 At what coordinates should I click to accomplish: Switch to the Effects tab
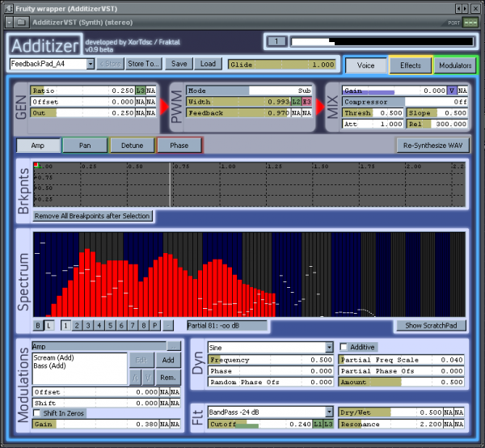click(x=411, y=66)
